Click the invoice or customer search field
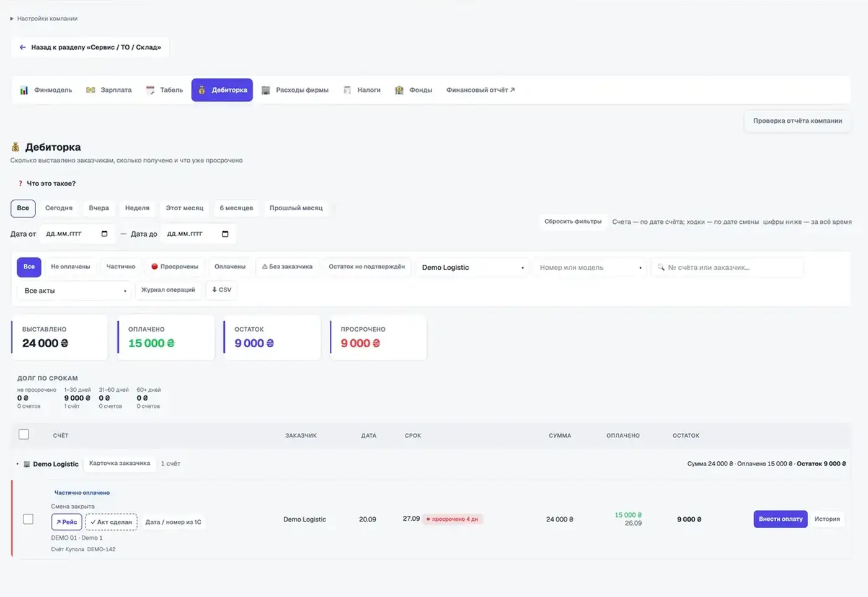The width and height of the screenshot is (868, 597). pyautogui.click(x=727, y=268)
